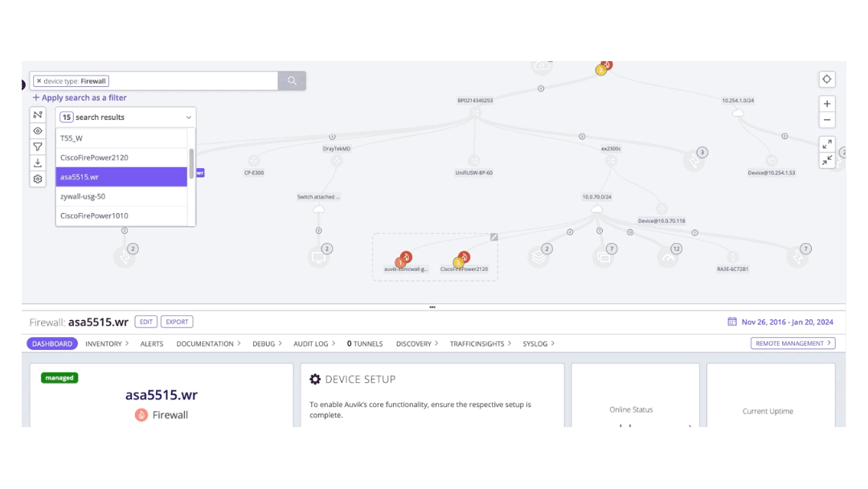The height and width of the screenshot is (489, 868).
Task: Click the green managed badge
Action: coord(59,378)
